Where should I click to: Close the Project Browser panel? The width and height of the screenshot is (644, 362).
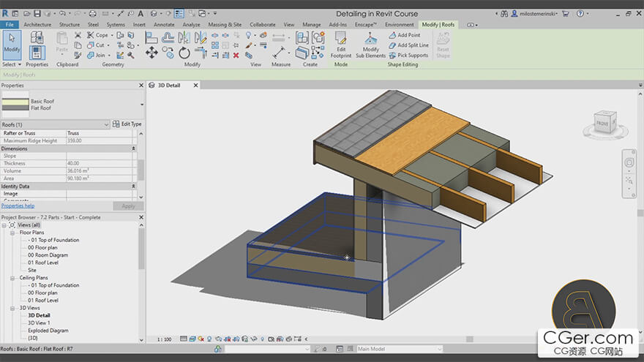(141, 217)
